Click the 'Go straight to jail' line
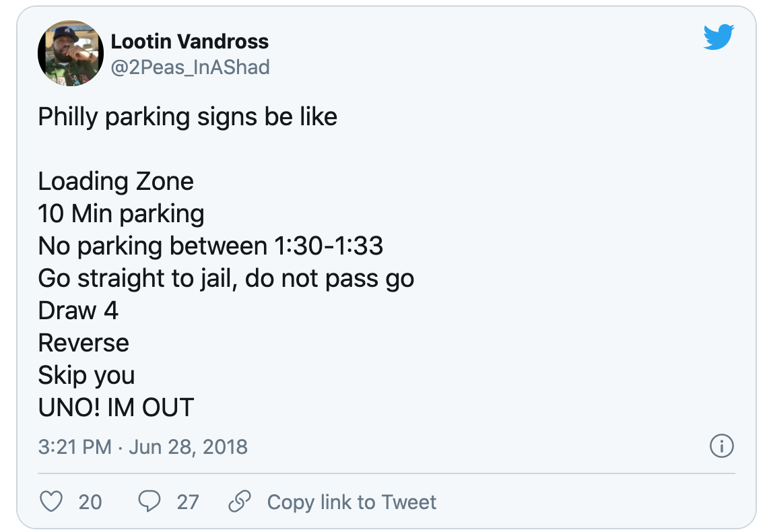This screenshot has height=532, width=769. 226,279
